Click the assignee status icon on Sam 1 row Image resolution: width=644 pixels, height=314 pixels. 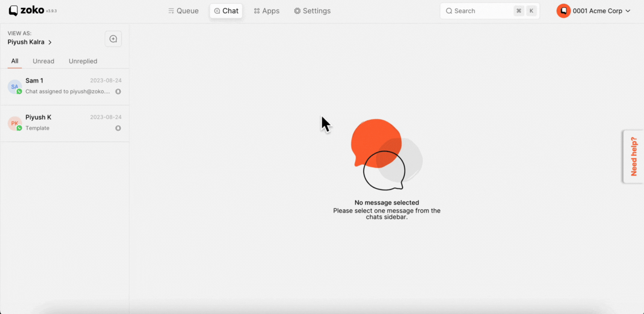click(x=118, y=91)
